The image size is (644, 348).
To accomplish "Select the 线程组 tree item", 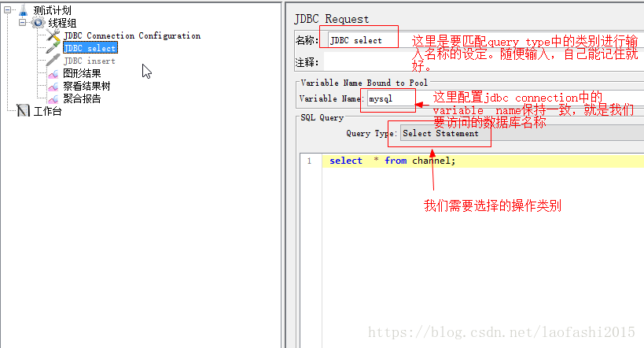I will tap(62, 23).
